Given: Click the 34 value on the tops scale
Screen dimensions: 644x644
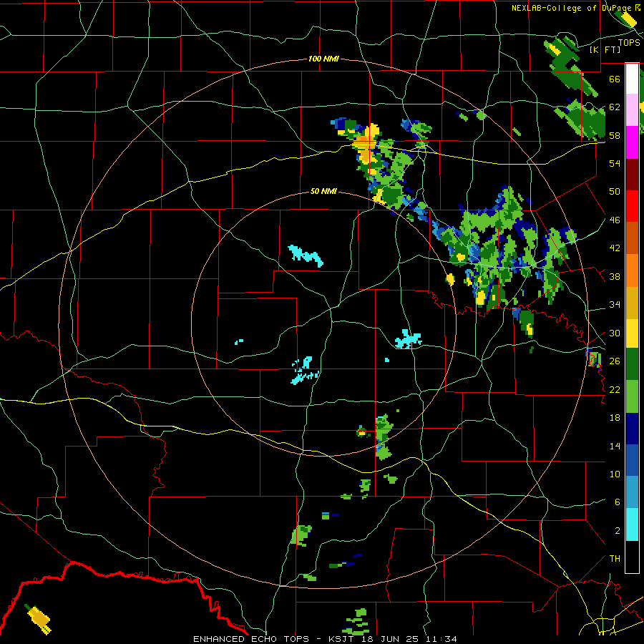Looking at the screenshot, I should tap(615, 305).
